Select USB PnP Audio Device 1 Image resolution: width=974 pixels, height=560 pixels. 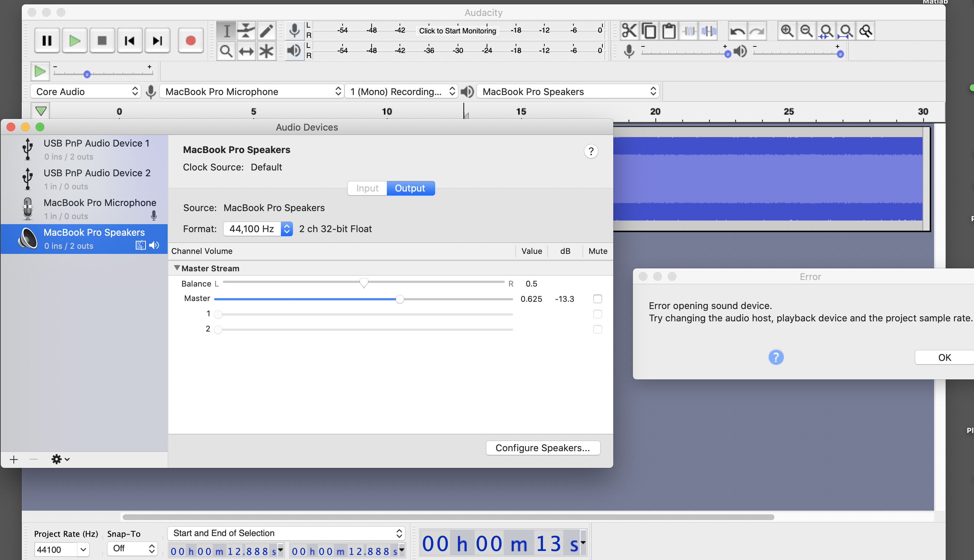coord(84,150)
